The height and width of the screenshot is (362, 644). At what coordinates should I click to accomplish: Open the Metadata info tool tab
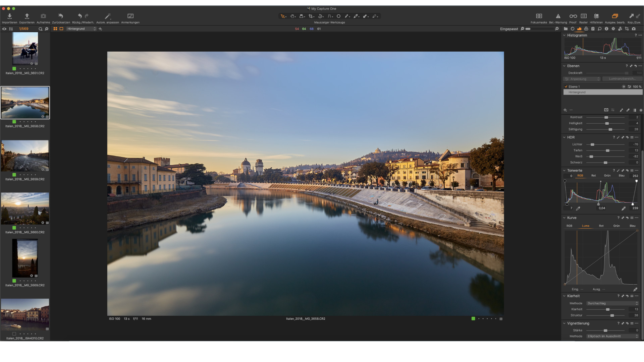click(606, 29)
